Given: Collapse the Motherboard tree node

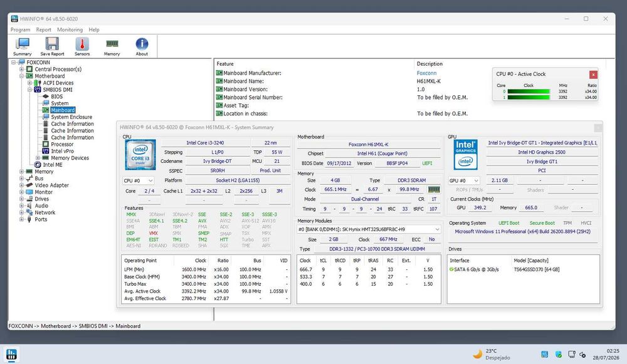Looking at the screenshot, I should (21, 76).
